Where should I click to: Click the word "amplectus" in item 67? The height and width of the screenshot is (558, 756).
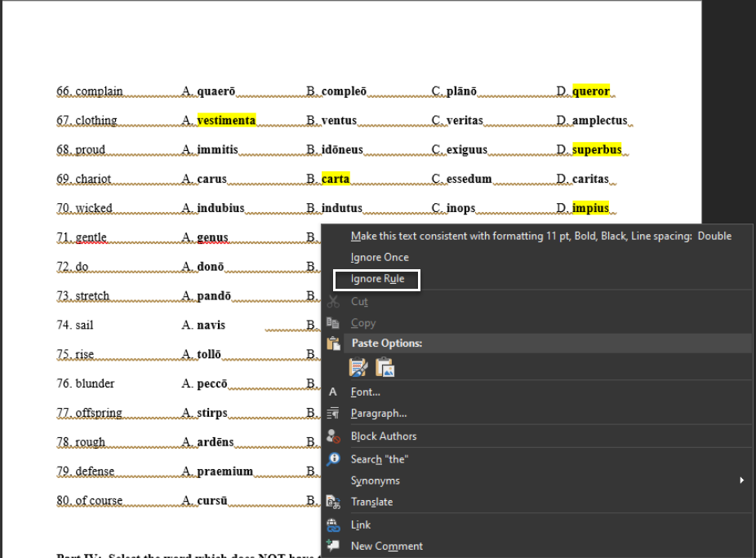point(600,120)
